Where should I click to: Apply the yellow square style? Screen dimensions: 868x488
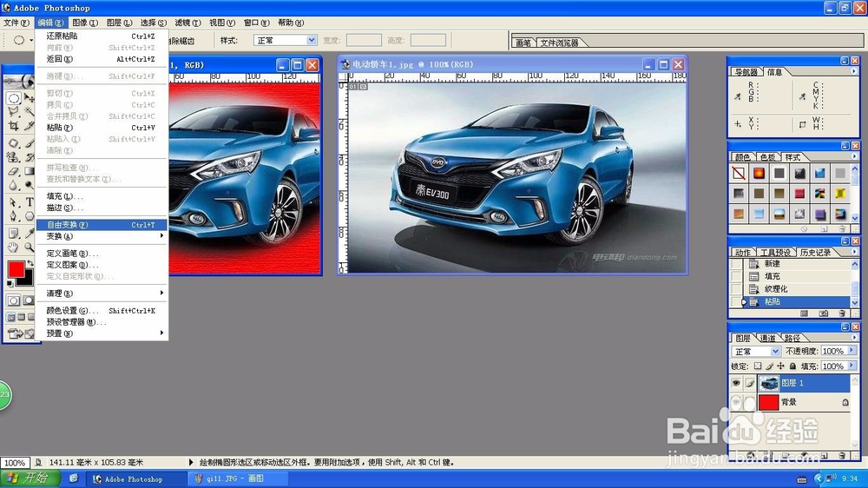click(839, 194)
